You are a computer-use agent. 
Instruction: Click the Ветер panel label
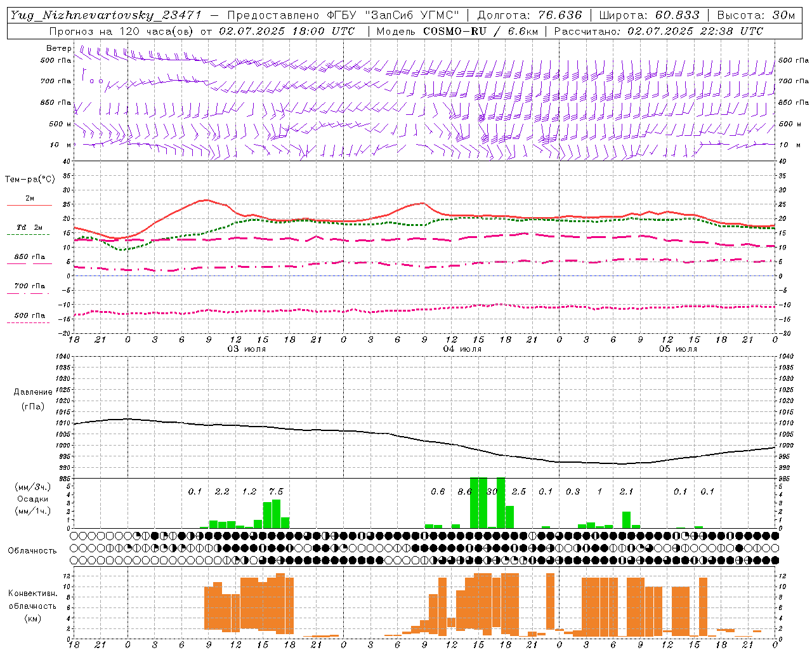coord(59,48)
